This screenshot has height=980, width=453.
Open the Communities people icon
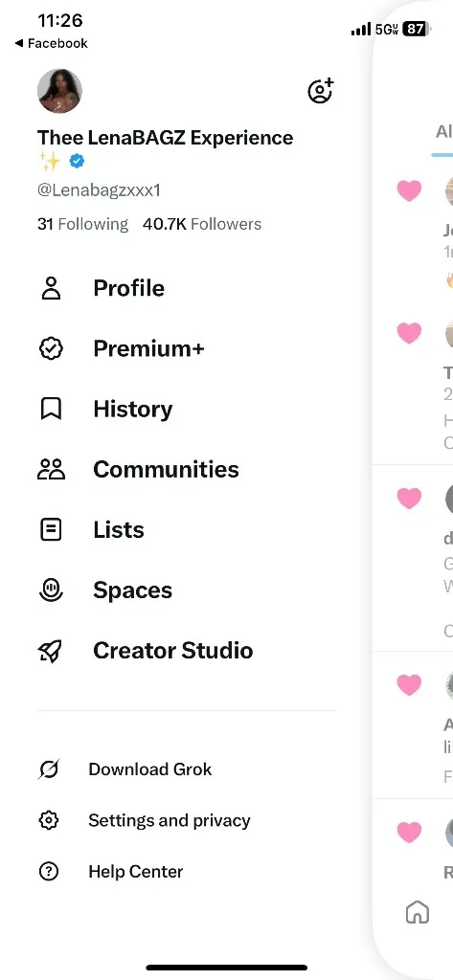(x=51, y=469)
